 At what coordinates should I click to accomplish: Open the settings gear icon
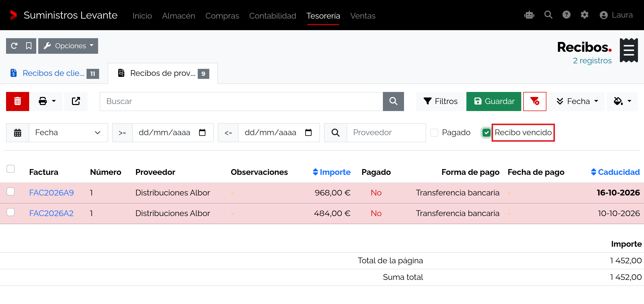tap(585, 15)
